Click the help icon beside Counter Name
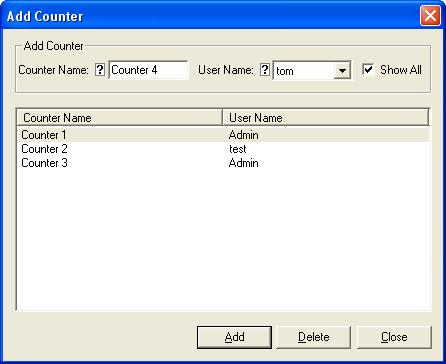The width and height of the screenshot is (446, 364). point(100,70)
